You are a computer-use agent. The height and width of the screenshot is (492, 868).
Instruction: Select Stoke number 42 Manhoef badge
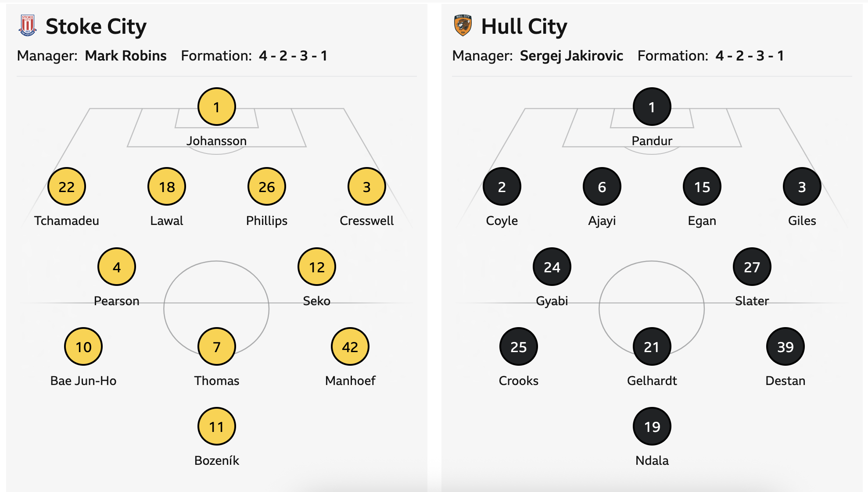350,347
